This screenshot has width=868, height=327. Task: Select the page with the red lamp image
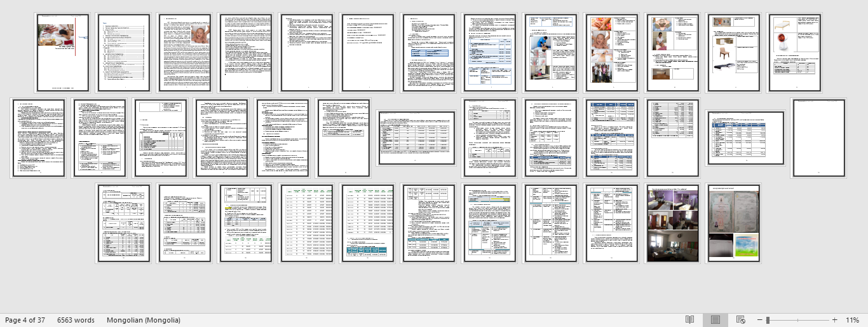(794, 53)
